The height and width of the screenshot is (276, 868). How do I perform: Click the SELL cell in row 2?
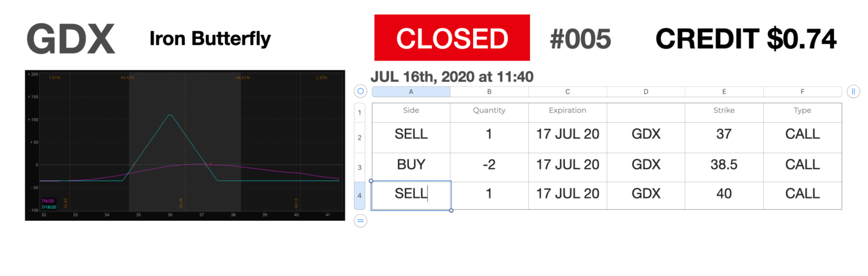coord(411,134)
